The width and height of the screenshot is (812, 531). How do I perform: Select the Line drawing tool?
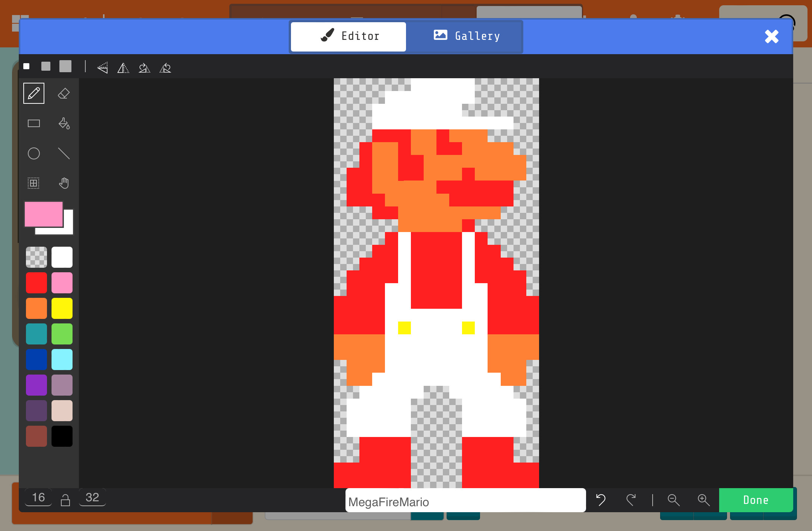(x=64, y=153)
